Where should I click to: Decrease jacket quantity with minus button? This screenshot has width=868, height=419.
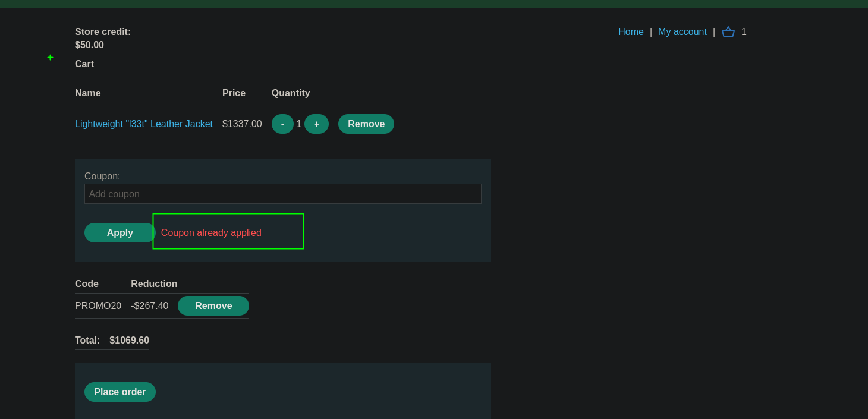tap(282, 124)
